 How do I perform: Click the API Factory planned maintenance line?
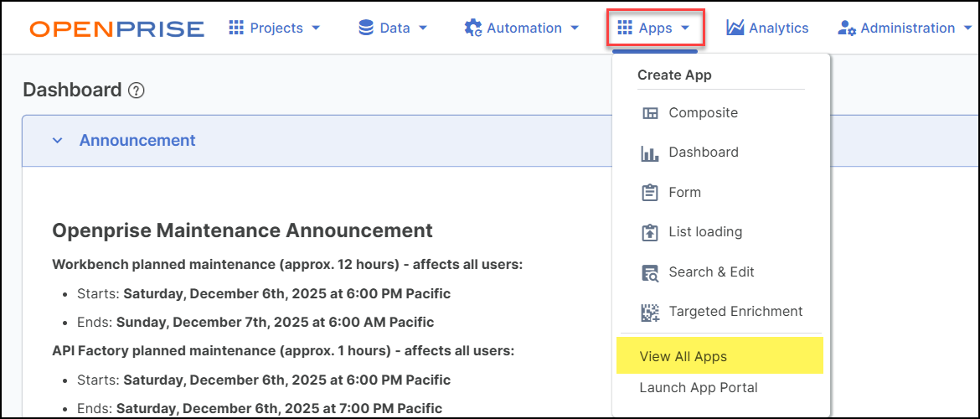[x=283, y=351]
